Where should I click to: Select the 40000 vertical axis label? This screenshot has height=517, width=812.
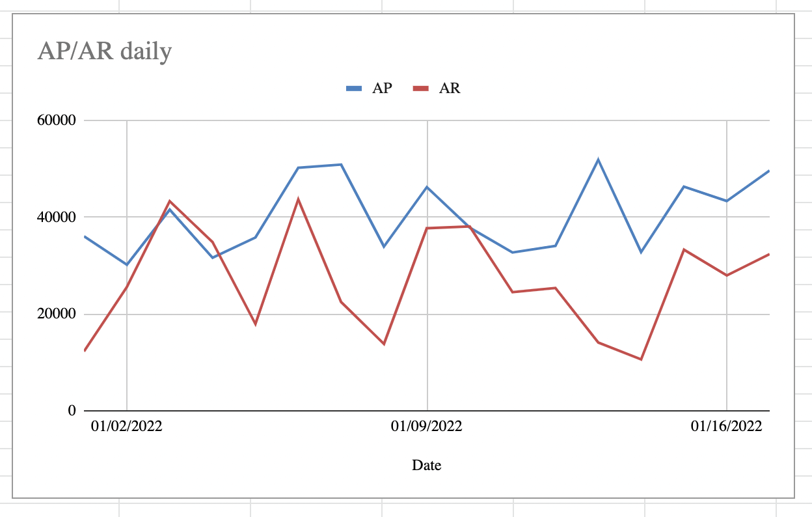[57, 217]
